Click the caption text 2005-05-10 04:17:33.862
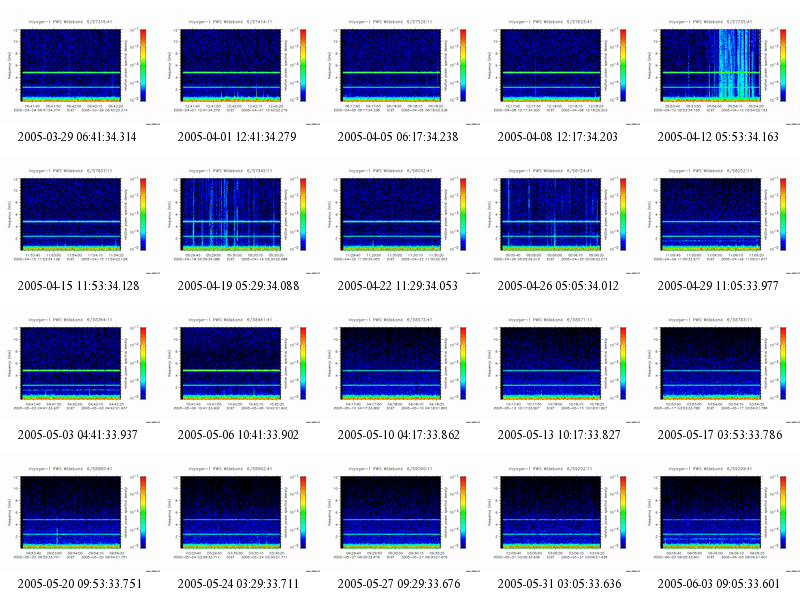Image resolution: width=800 pixels, height=596 pixels. click(x=398, y=435)
